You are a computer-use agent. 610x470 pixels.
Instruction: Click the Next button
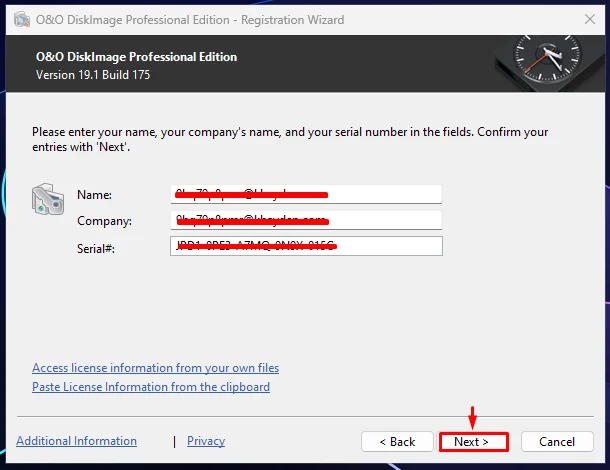point(473,442)
